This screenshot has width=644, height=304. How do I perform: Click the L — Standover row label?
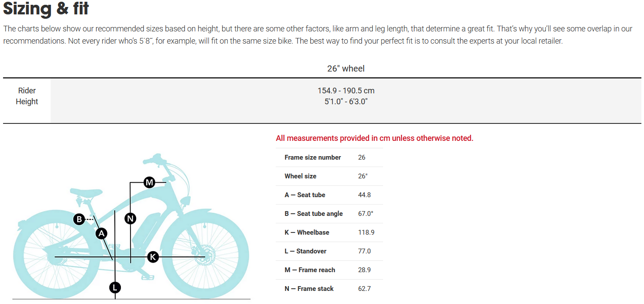tap(305, 251)
